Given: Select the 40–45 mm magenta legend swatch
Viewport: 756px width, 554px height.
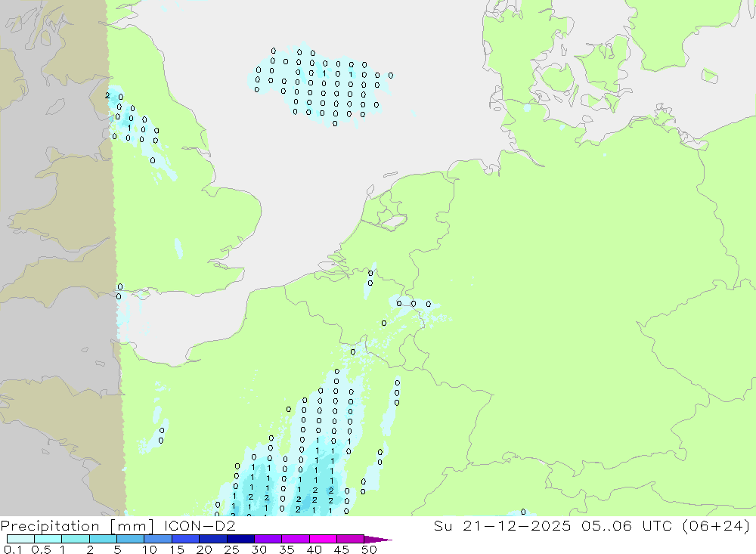Looking at the screenshot, I should (323, 539).
